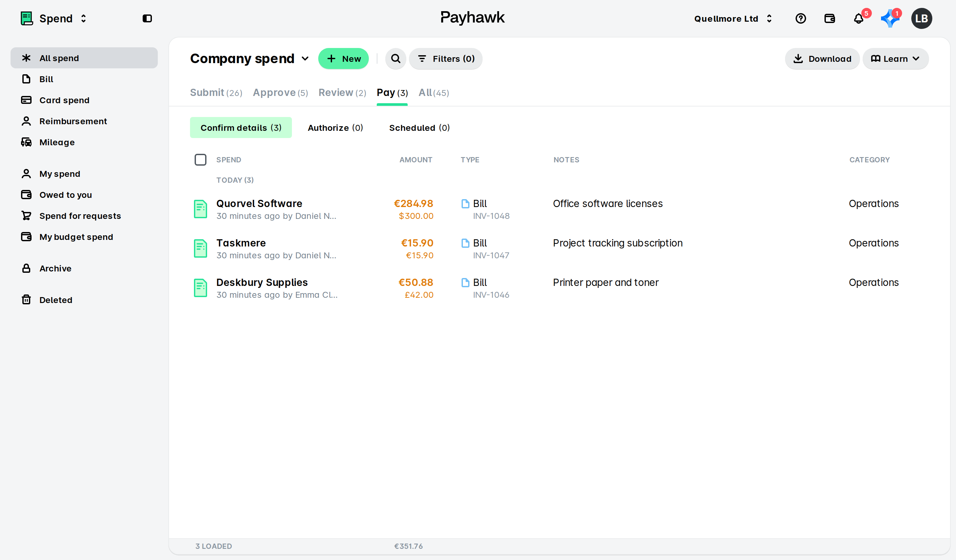Click the Download button
Screen dimensions: 956x560
(822, 58)
